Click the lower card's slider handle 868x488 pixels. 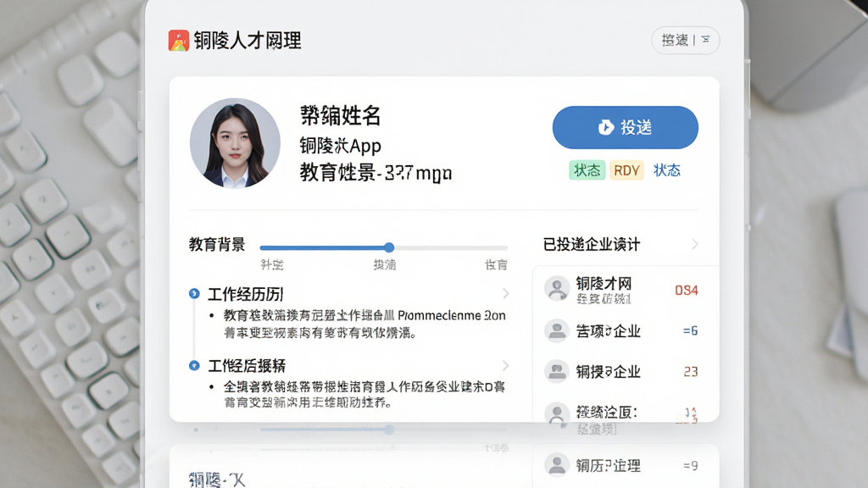[x=389, y=430]
